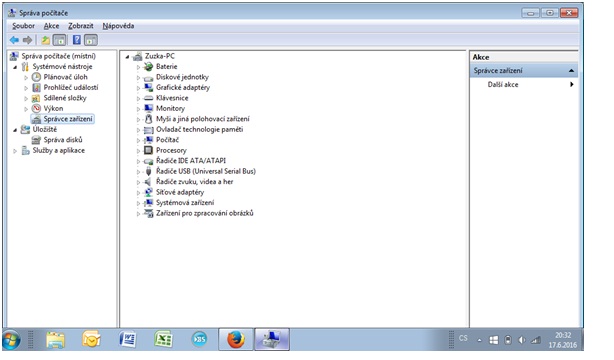This screenshot has width=614, height=360.
Task: Click the battery power tray icon
Action: pyautogui.click(x=508, y=340)
